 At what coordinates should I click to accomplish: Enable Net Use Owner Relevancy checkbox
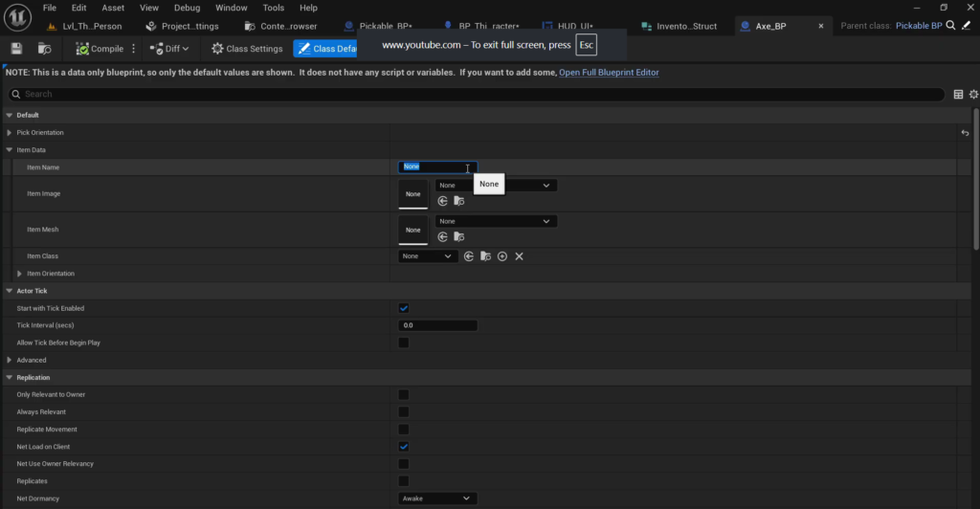(404, 464)
